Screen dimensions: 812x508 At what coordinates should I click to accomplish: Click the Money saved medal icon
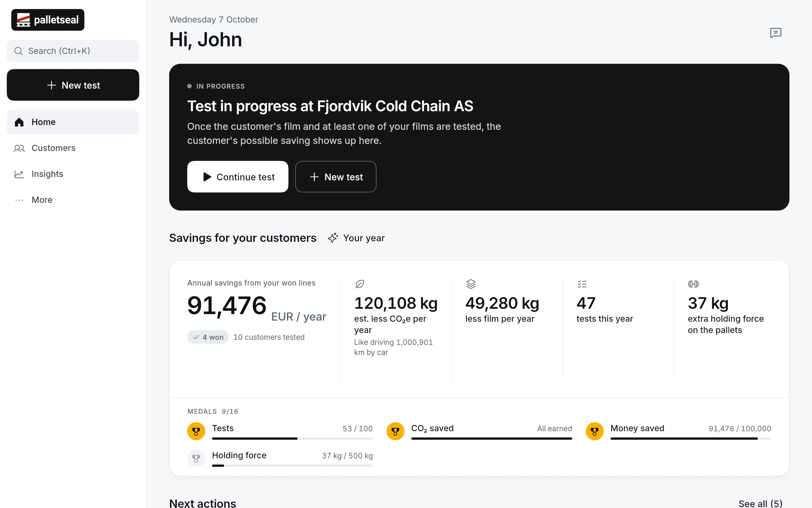[595, 431]
